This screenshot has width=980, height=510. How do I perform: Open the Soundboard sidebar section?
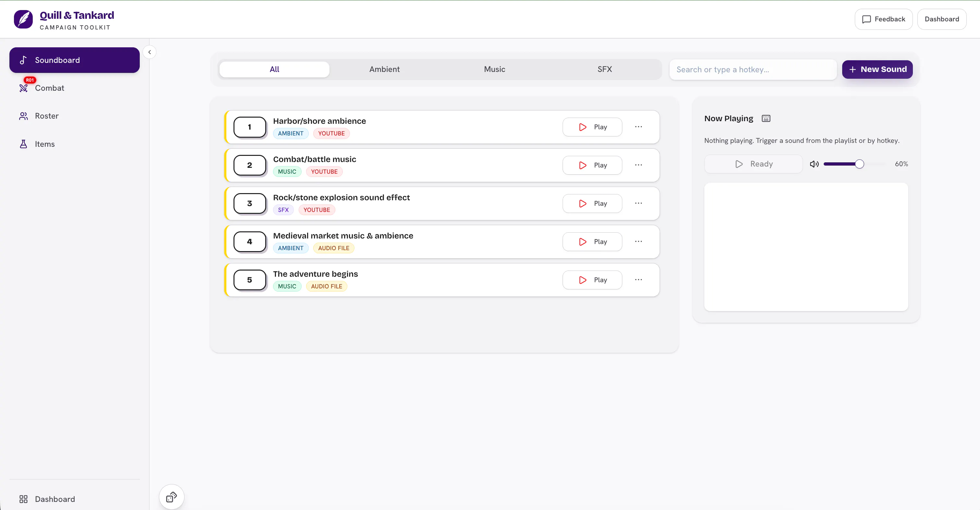pyautogui.click(x=75, y=60)
